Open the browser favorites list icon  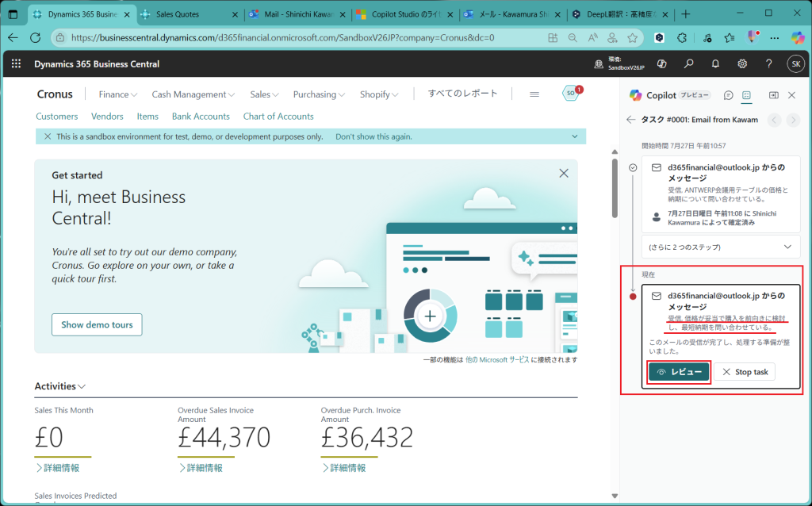point(730,37)
